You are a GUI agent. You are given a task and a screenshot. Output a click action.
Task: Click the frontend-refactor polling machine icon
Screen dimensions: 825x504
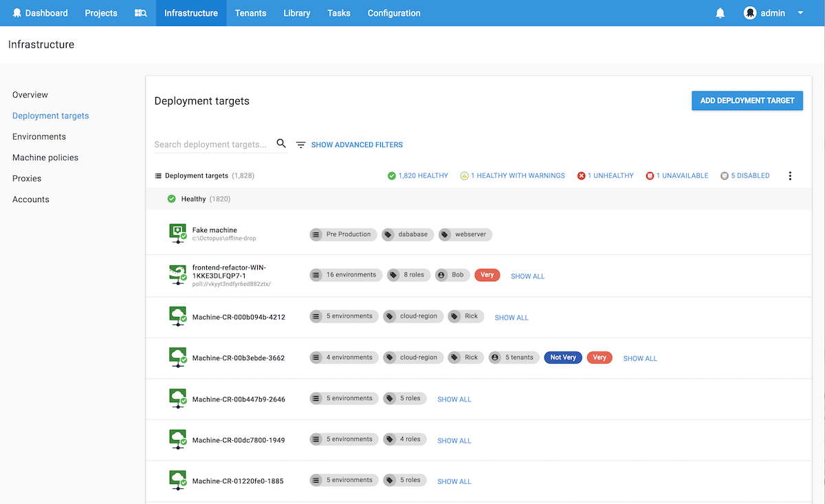pyautogui.click(x=178, y=275)
